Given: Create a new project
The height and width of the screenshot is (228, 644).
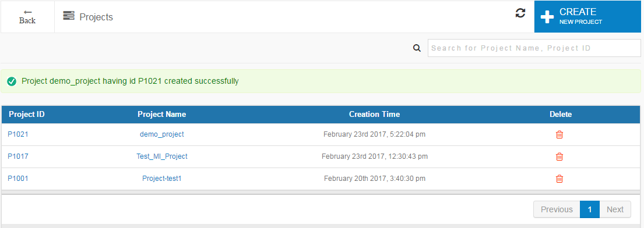Looking at the screenshot, I should tap(589, 16).
